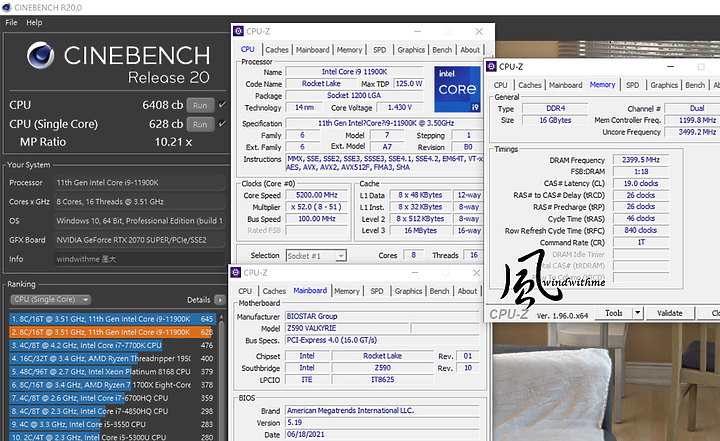Click the BIOSTAR Group manufacturer field

point(382,316)
